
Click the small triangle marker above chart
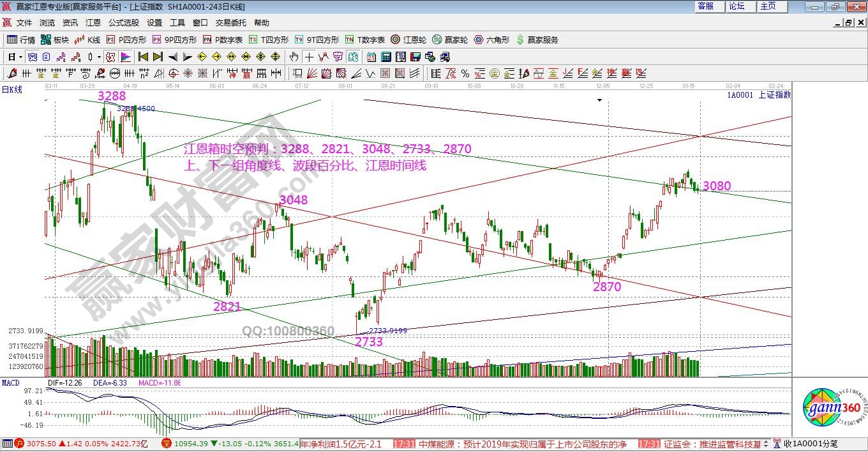(599, 100)
